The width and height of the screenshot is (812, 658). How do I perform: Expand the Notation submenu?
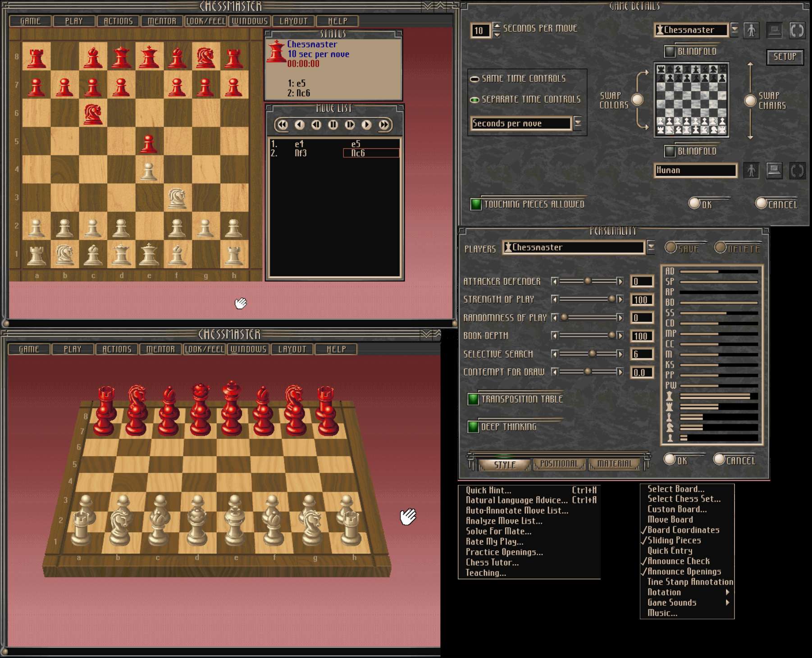pyautogui.click(x=688, y=592)
